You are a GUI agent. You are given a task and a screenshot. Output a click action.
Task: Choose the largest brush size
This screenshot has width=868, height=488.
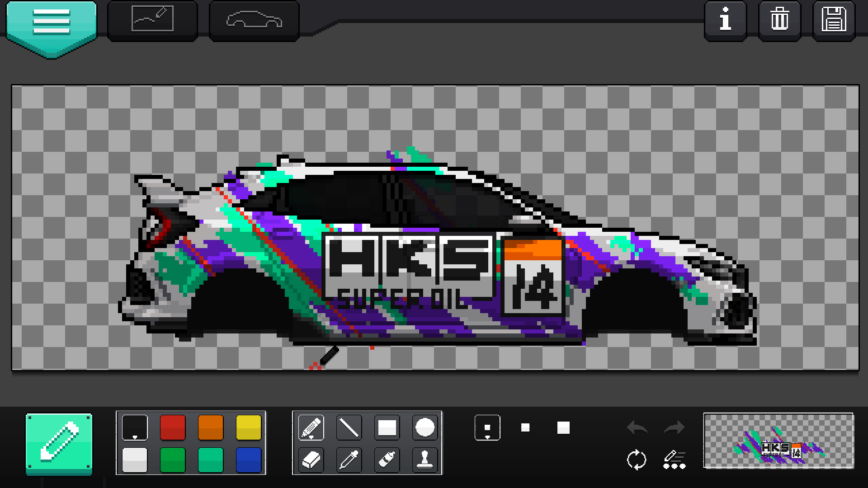click(563, 427)
